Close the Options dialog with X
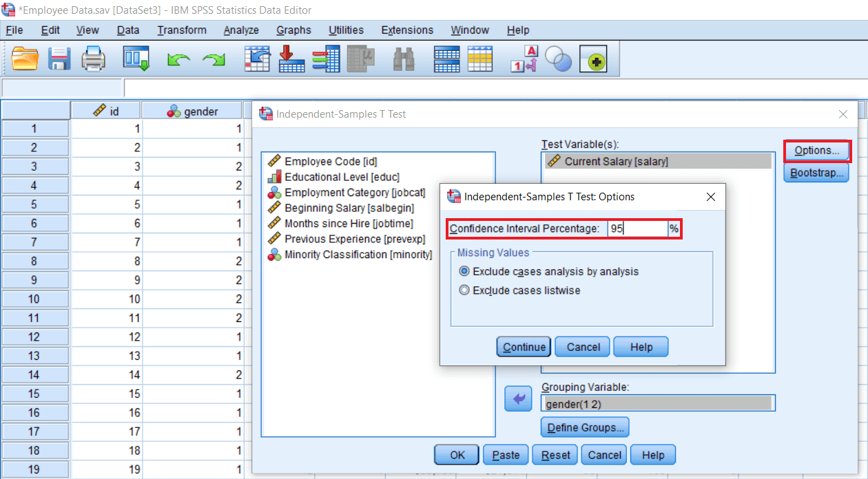The width and height of the screenshot is (868, 479). pos(711,197)
